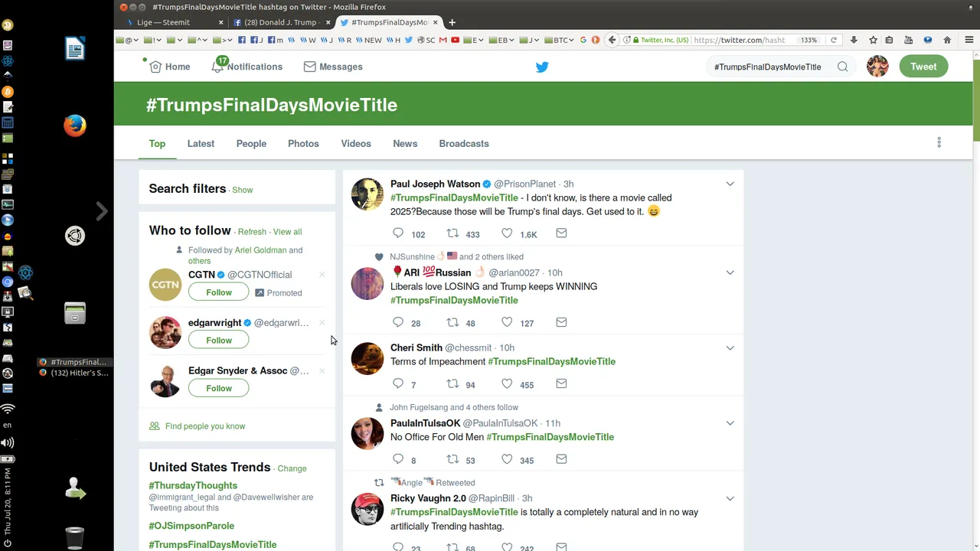Select the Top results tab
Viewport: 980px width, 551px height.
click(157, 143)
